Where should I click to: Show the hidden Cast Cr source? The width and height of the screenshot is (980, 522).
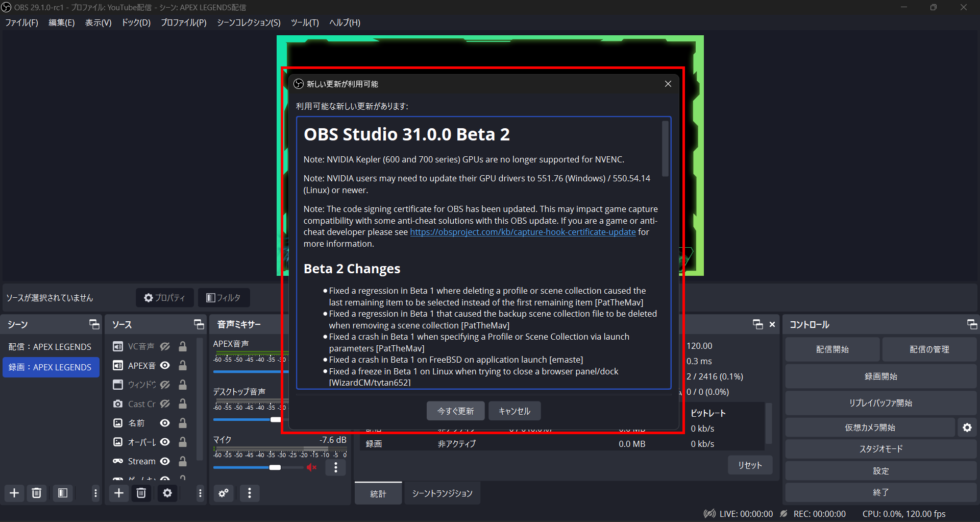165,404
